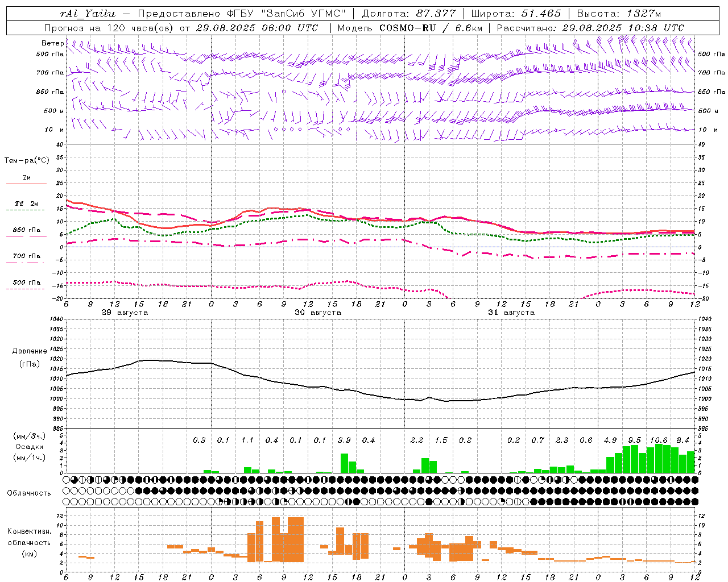
Task: Click the forecast start 29.08.2025 06:00 UTC
Action: pyautogui.click(x=257, y=28)
